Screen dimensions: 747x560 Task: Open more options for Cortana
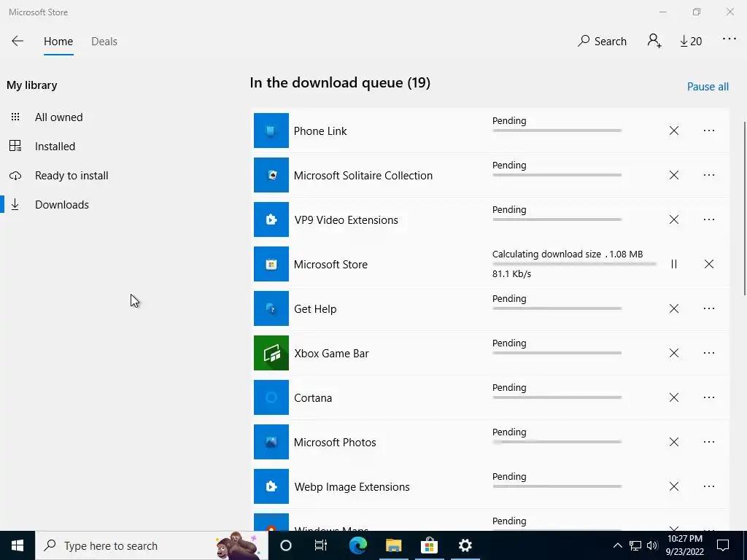(709, 397)
